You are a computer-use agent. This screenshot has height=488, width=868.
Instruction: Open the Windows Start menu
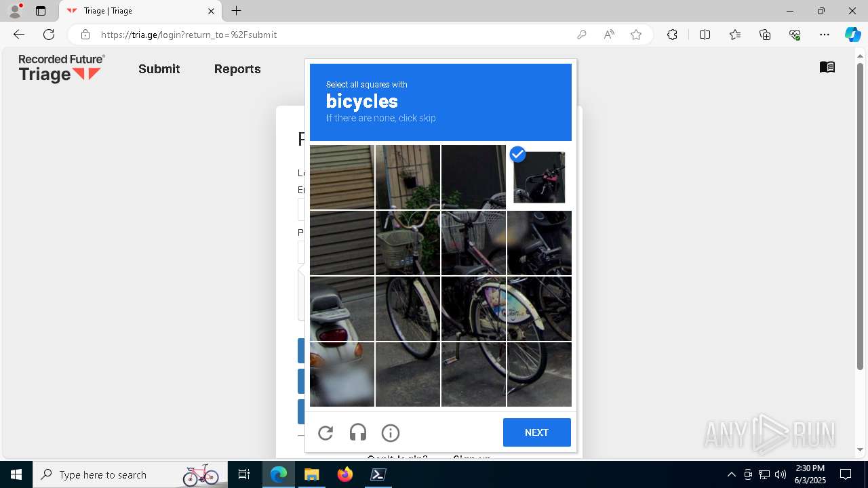tap(16, 474)
